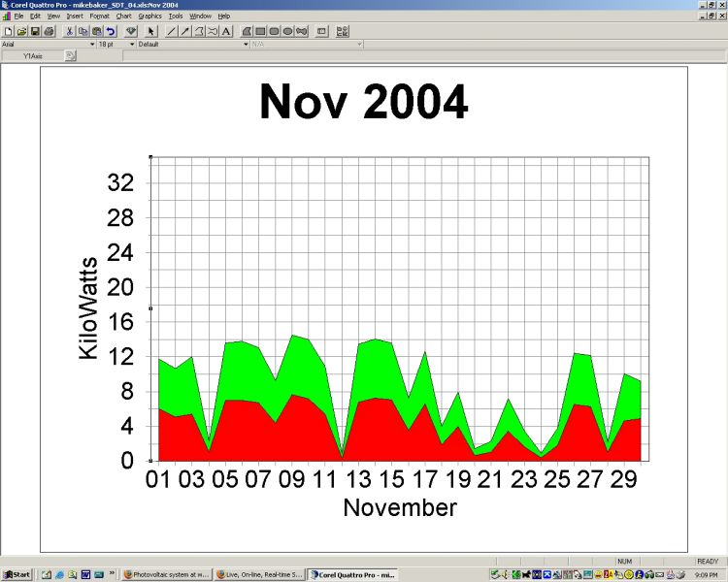Select the Ellipse shape tool
Image resolution: width=728 pixels, height=582 pixels.
click(x=288, y=31)
